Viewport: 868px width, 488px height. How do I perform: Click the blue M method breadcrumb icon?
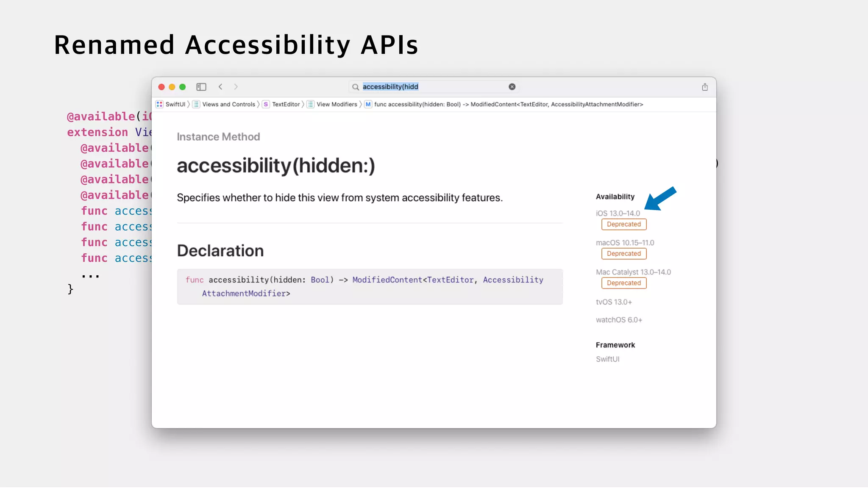click(368, 104)
